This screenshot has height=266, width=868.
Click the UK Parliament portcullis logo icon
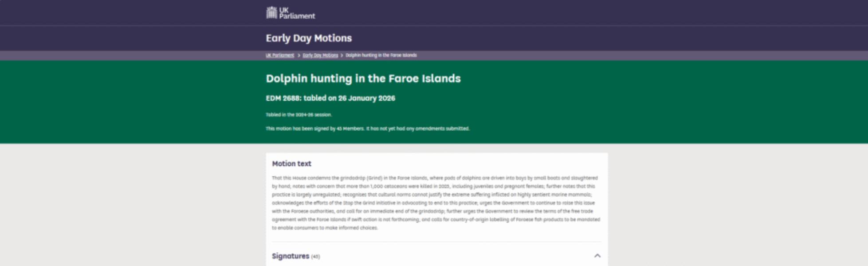tap(271, 12)
